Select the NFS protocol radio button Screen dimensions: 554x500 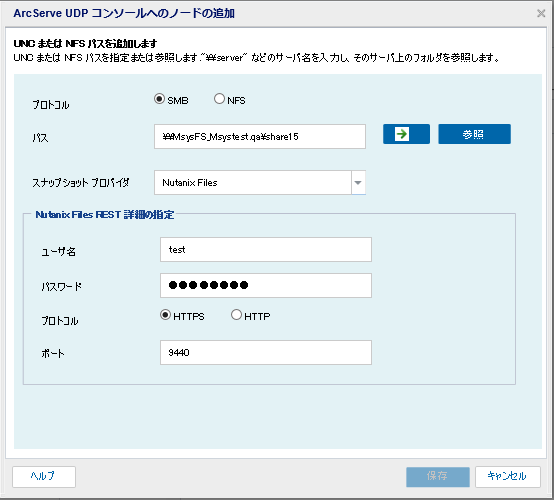[219, 99]
